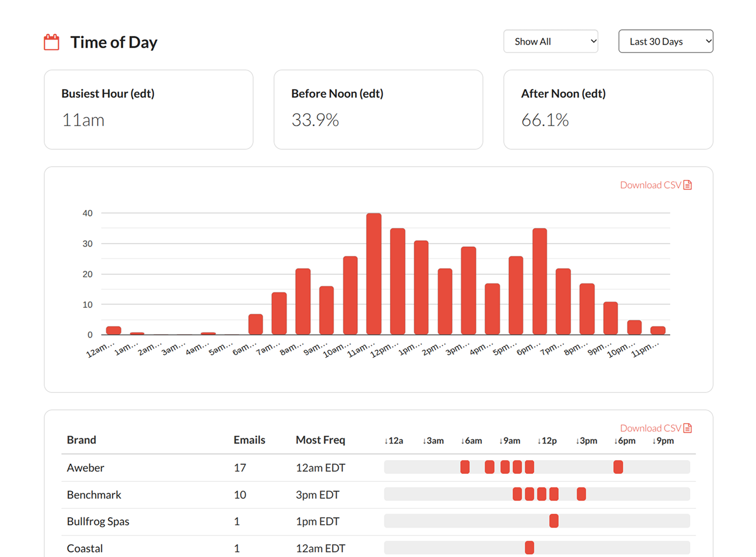Click Bullfrog Spas' 1pm EDT most frequent time

click(x=317, y=522)
